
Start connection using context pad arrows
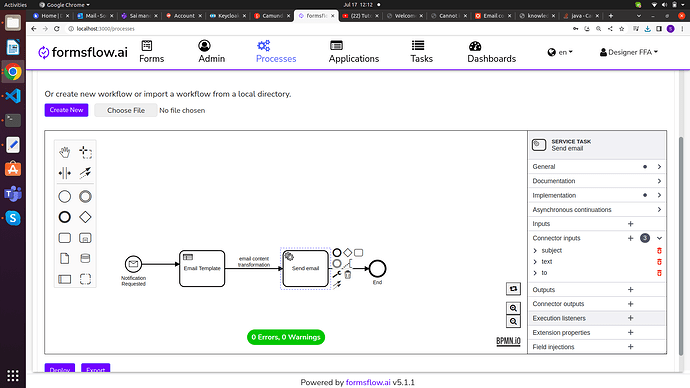pos(337,285)
